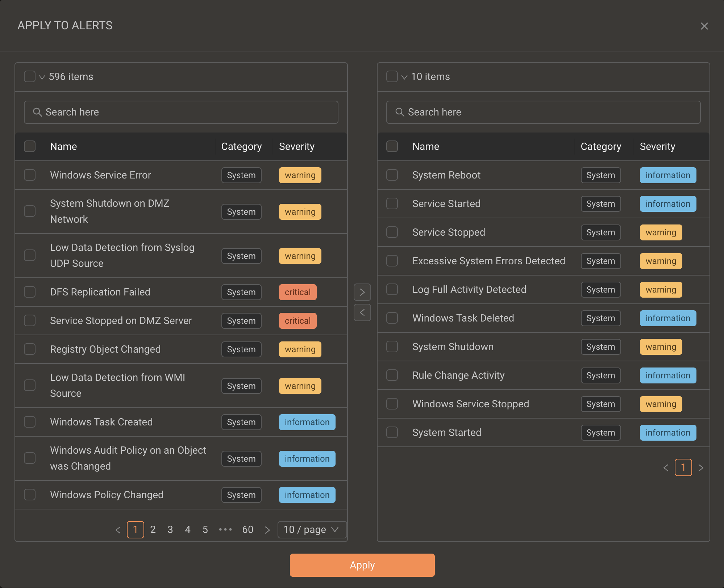This screenshot has height=588, width=724.
Task: Open the 10 / page size dropdown
Action: (x=312, y=530)
